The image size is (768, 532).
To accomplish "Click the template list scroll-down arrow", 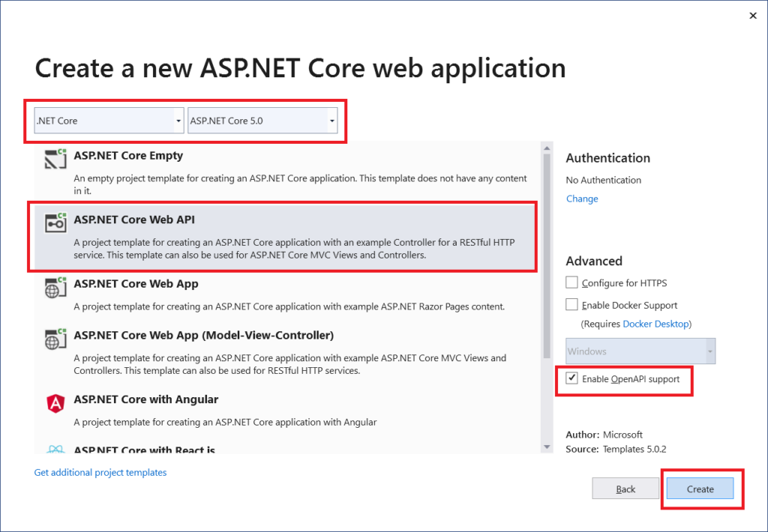I will tap(547, 447).
